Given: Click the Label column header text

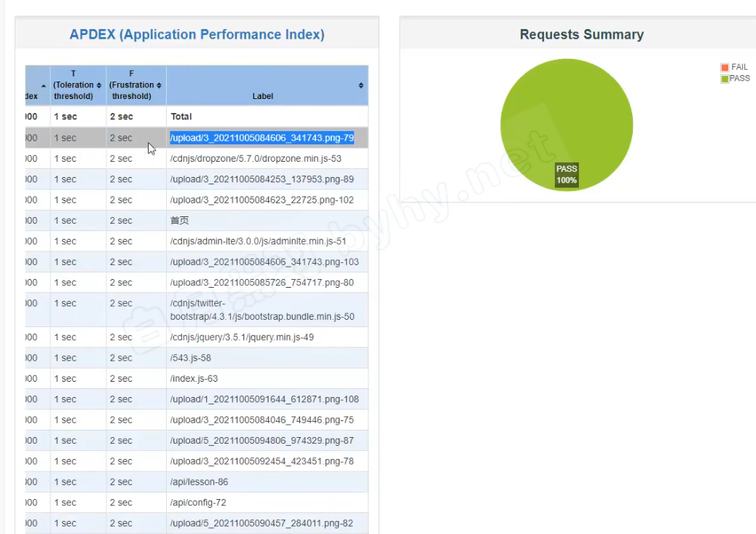Looking at the screenshot, I should tap(263, 96).
